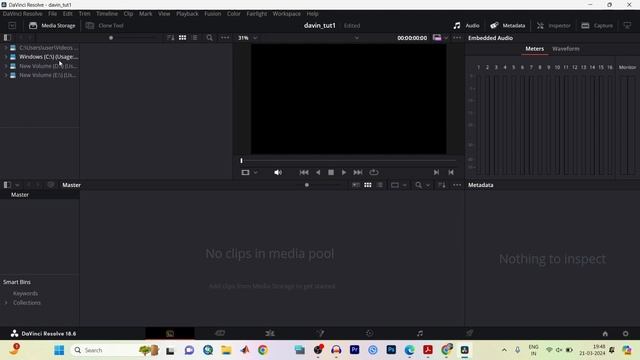Toggle media pool bin list sidebar icon

click(x=7, y=185)
